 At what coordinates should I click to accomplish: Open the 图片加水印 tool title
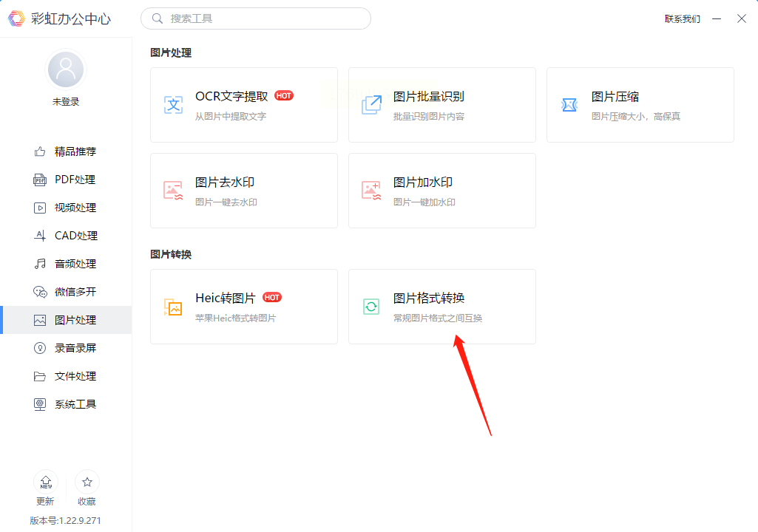coord(423,183)
